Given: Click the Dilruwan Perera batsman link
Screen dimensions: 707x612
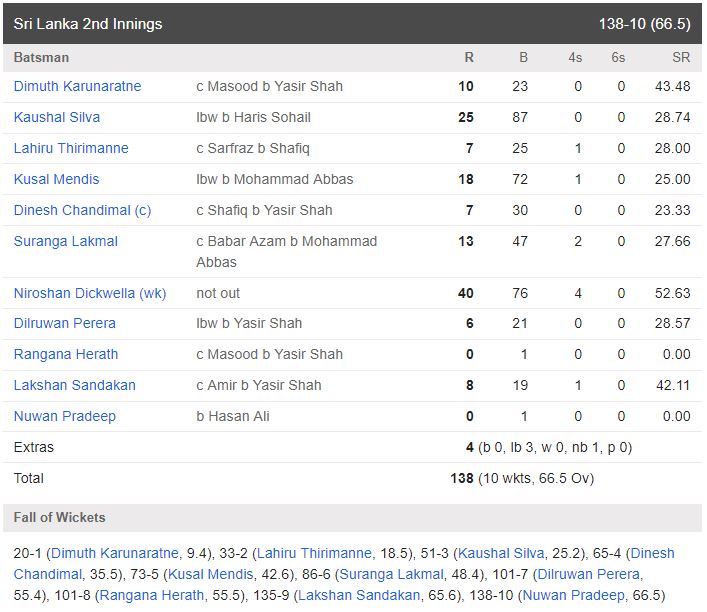Looking at the screenshot, I should pyautogui.click(x=64, y=323).
